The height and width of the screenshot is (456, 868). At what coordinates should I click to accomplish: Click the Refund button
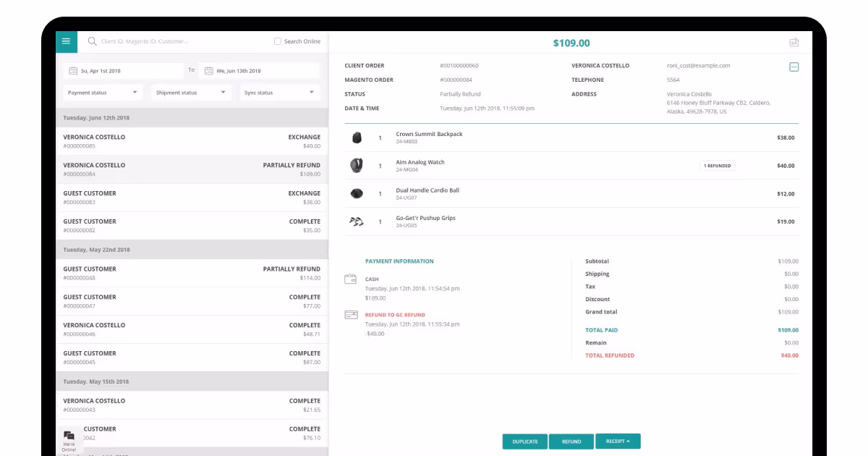(571, 442)
